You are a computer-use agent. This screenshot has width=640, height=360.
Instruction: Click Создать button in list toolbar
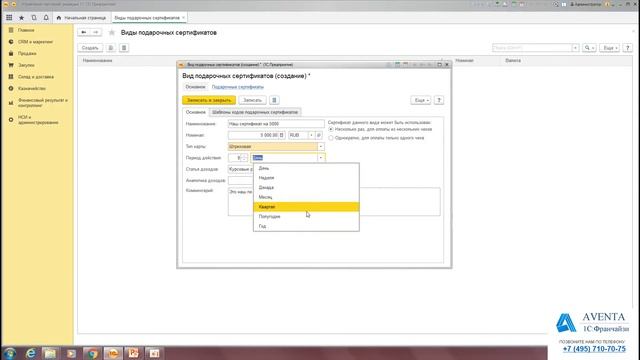(x=90, y=48)
